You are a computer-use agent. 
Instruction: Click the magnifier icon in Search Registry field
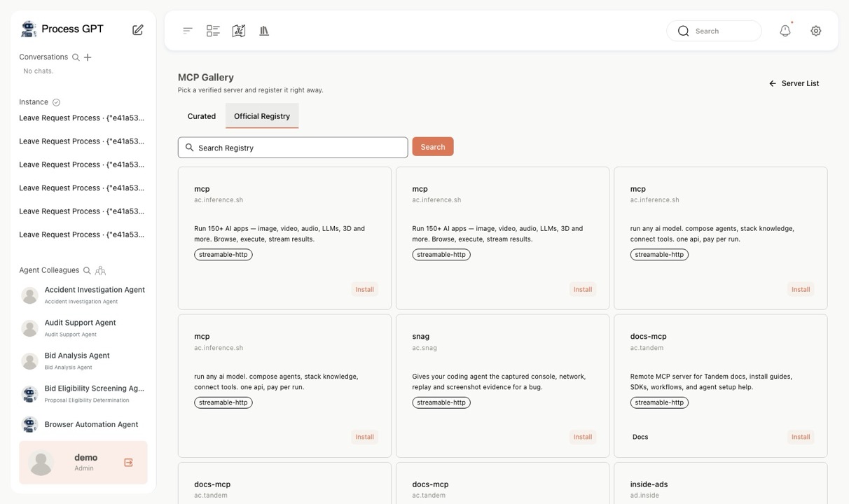189,148
